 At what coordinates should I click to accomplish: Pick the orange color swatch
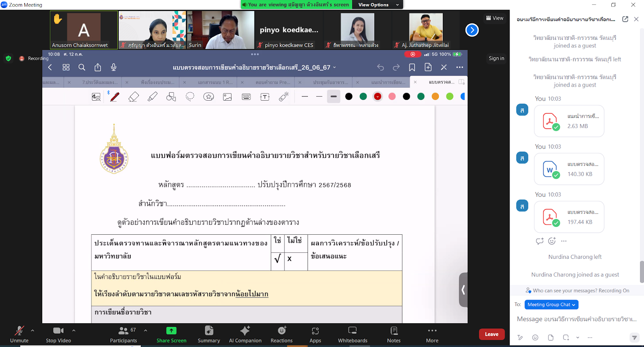(435, 96)
